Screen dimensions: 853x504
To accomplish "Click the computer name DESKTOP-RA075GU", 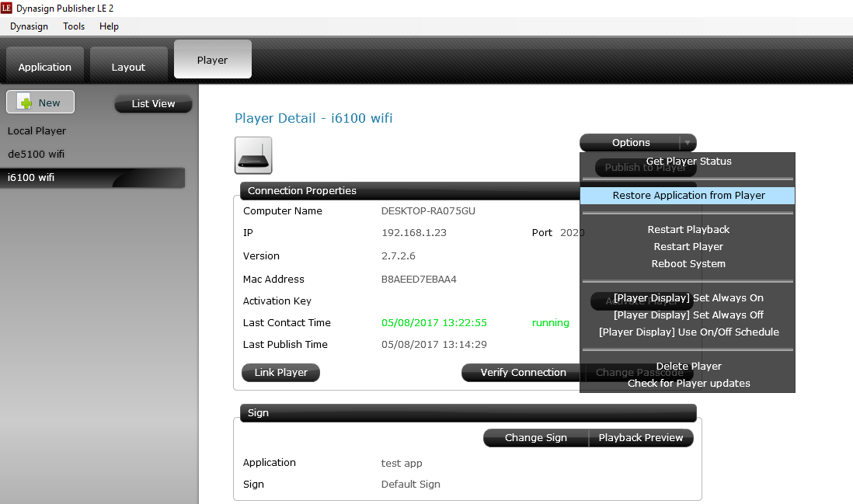I will 428,211.
